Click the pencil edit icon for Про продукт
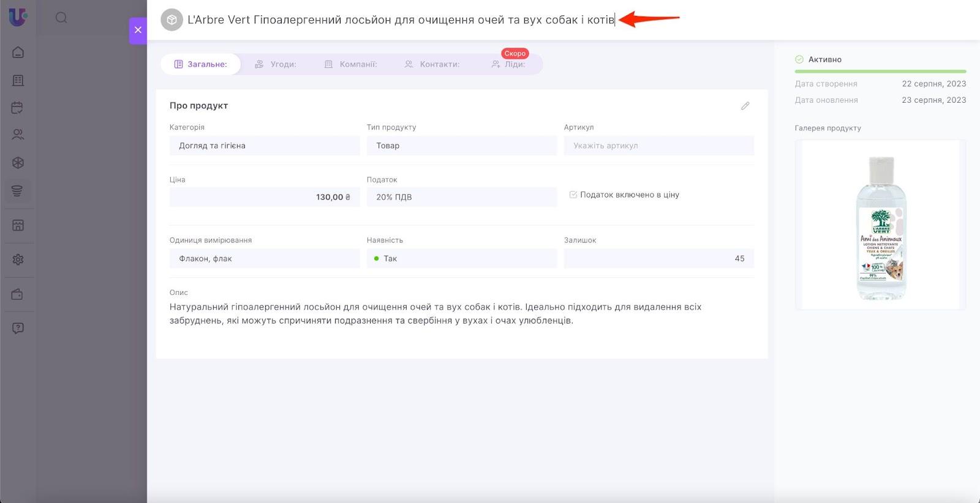980x503 pixels. tap(745, 106)
